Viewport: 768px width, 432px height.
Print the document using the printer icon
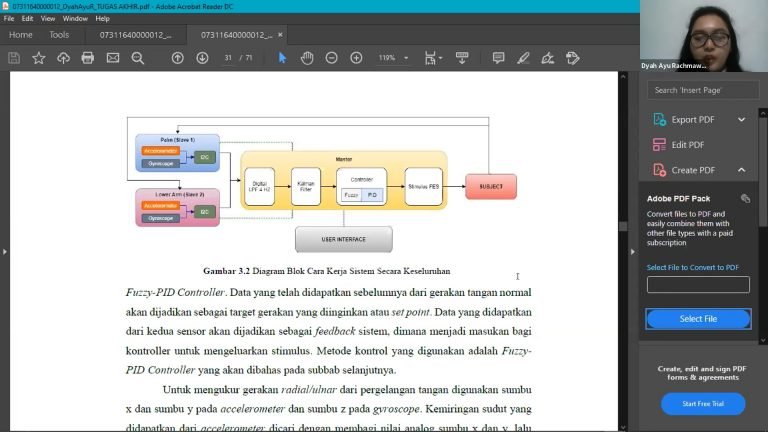pos(88,58)
